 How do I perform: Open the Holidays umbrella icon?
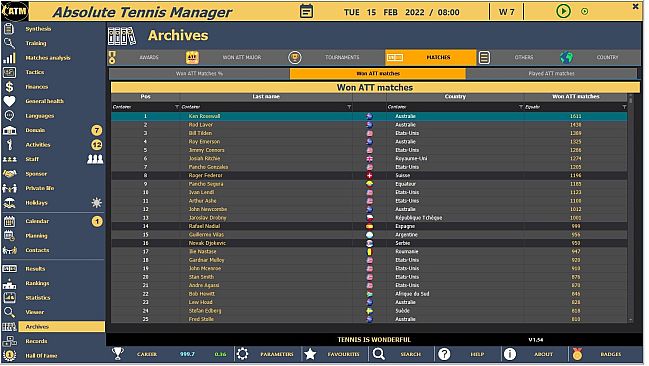click(9, 202)
